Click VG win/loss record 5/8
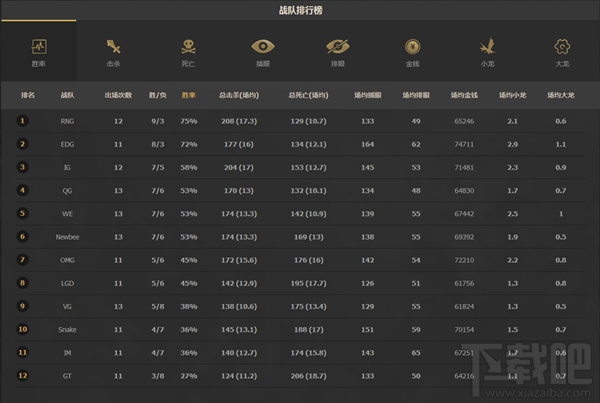This screenshot has height=403, width=600. (x=158, y=307)
